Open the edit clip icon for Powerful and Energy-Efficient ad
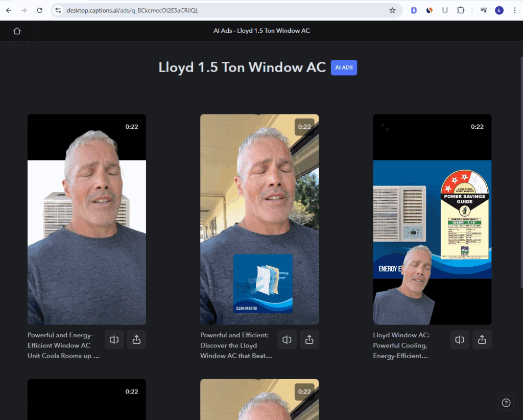523x420 pixels. tap(114, 340)
